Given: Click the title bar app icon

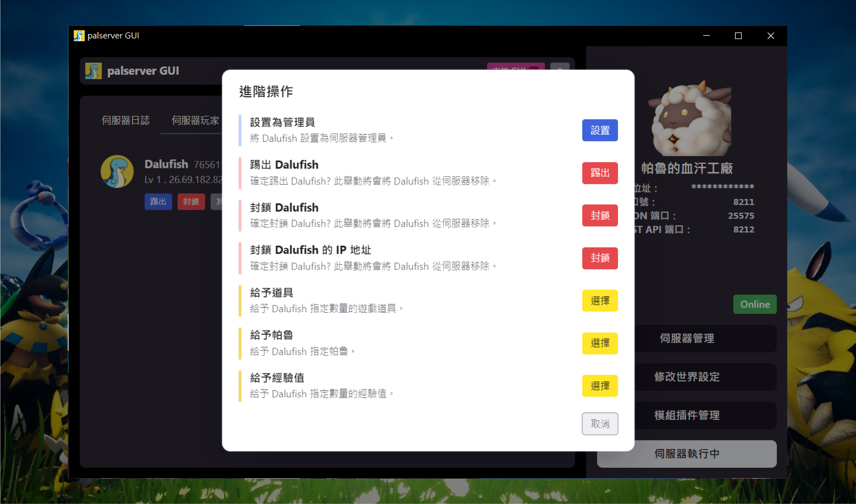Looking at the screenshot, I should (79, 36).
